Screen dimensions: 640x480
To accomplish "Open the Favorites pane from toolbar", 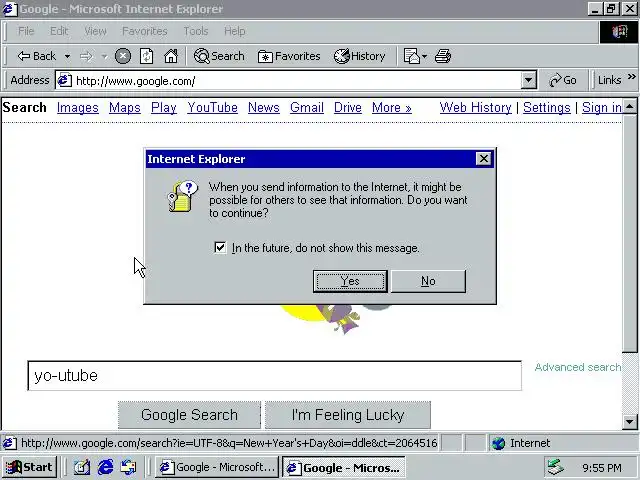I will 289,56.
